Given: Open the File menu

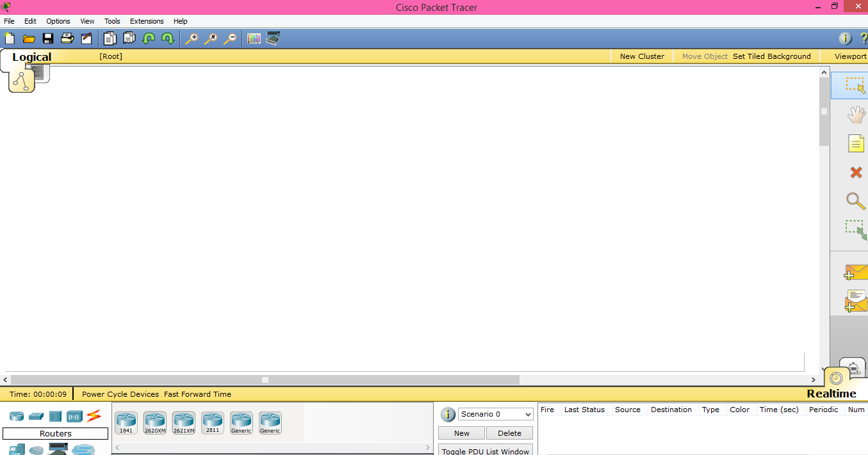Looking at the screenshot, I should click(x=9, y=21).
